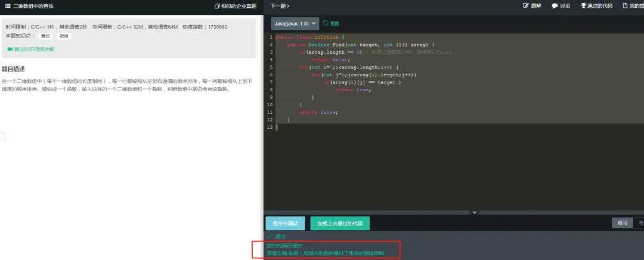Click the 热度指数：1730660 text
Image resolution: width=644 pixels, height=260 pixels.
(x=205, y=27)
